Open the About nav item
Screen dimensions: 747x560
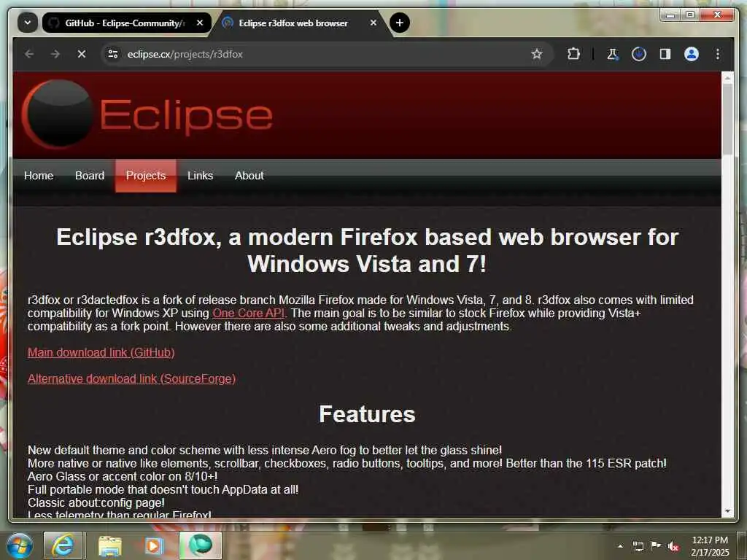[249, 176]
